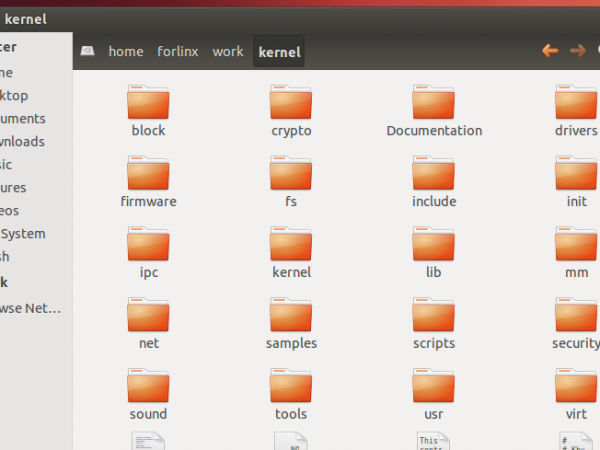The width and height of the screenshot is (600, 450).
Task: Open the usr folder
Action: 434,387
